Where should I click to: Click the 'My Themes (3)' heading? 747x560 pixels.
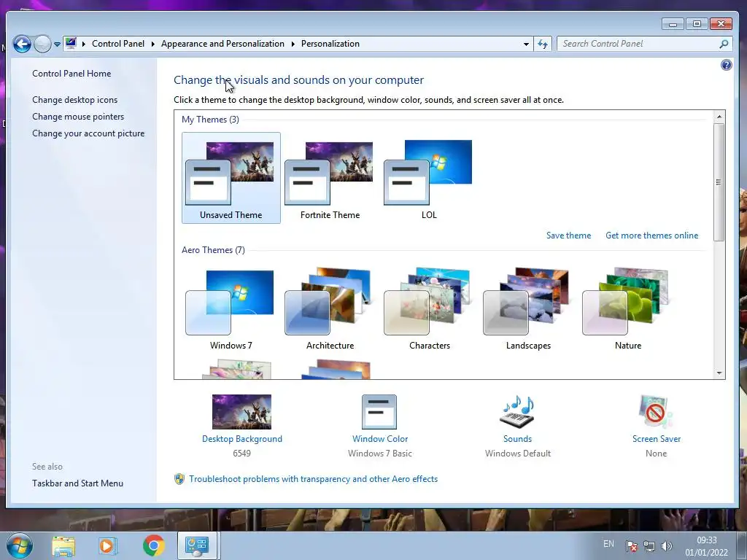[x=210, y=120]
